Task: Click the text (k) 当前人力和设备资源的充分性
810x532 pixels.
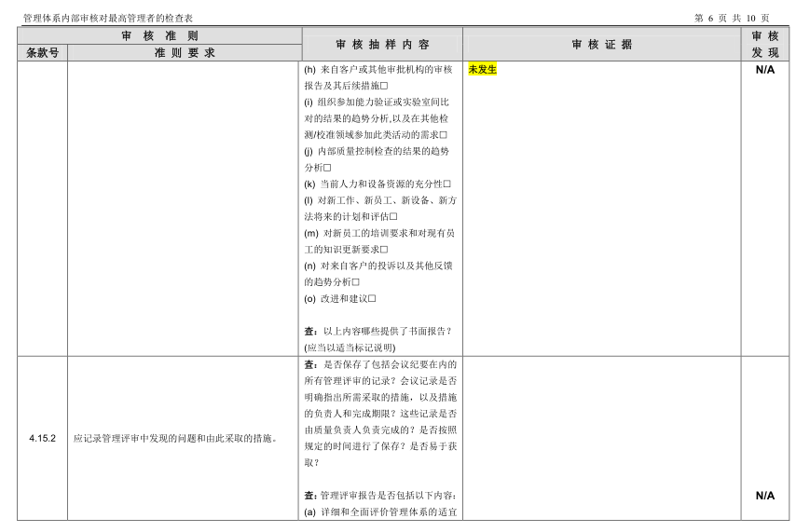Action: pos(374,184)
